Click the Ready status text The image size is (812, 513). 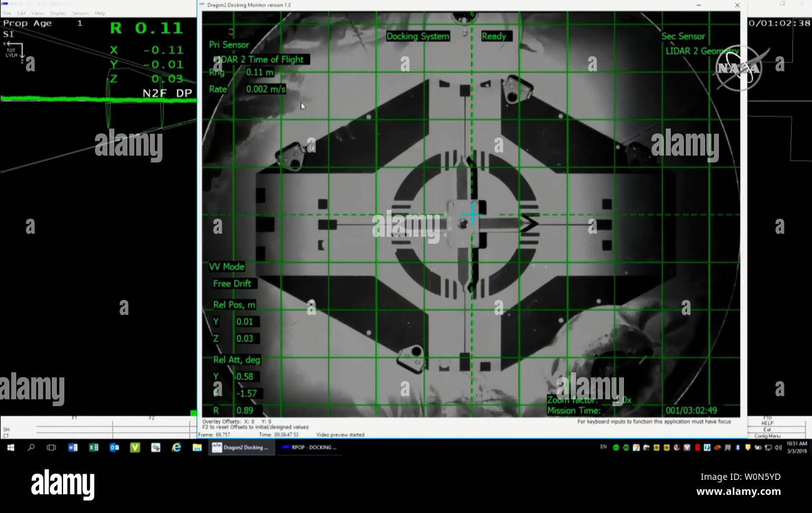click(493, 36)
